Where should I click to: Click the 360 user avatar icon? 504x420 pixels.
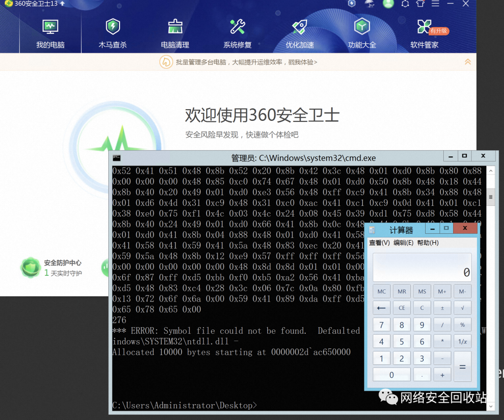tap(388, 4)
